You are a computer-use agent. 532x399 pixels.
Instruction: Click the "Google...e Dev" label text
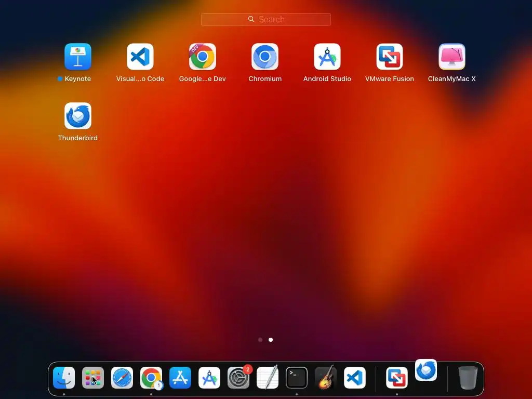coord(203,79)
